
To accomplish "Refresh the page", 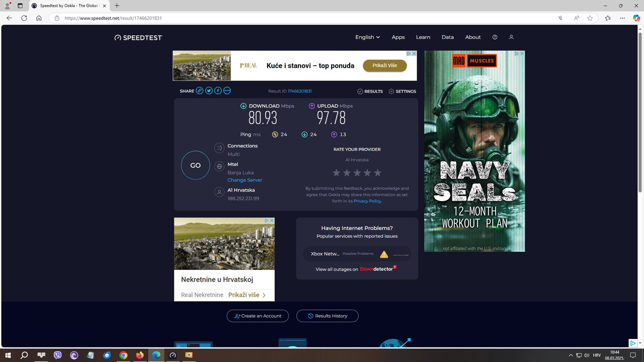I will click(x=24, y=18).
